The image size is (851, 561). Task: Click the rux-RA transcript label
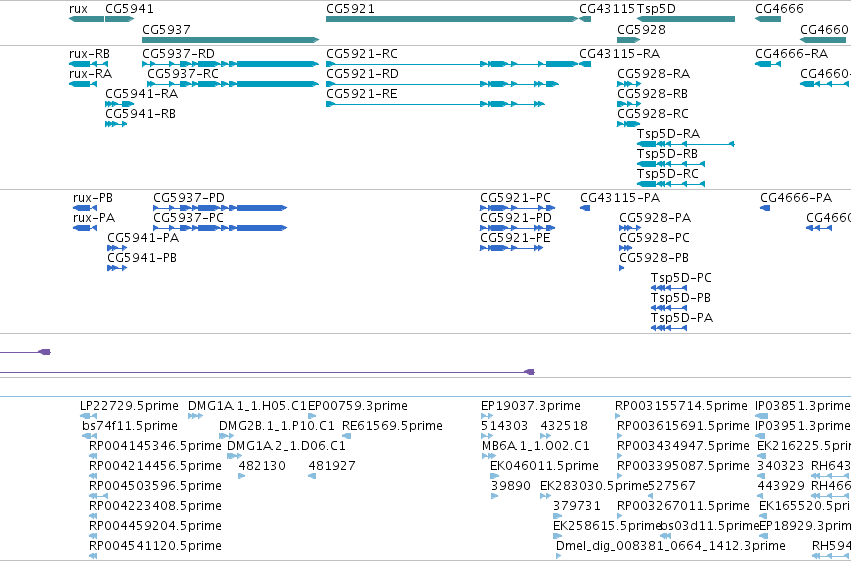click(90, 74)
